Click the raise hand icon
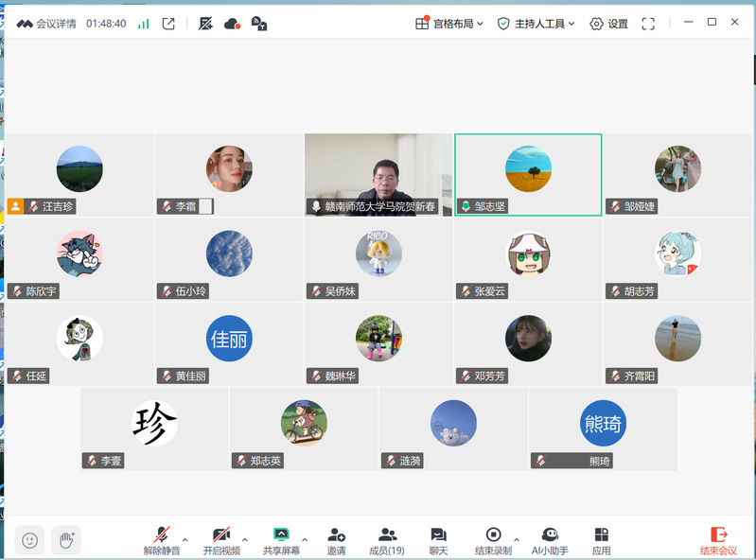The height and width of the screenshot is (560, 756). point(66,540)
